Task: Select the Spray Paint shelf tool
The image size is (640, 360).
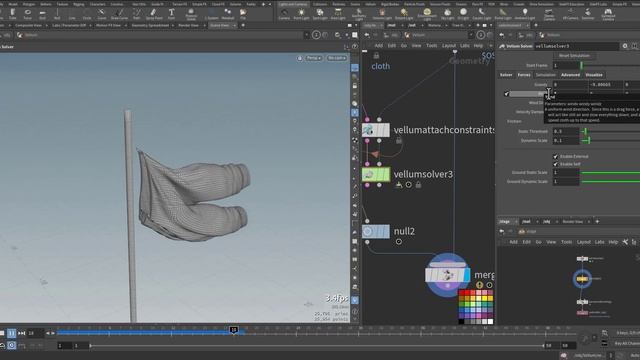Action: tap(154, 14)
